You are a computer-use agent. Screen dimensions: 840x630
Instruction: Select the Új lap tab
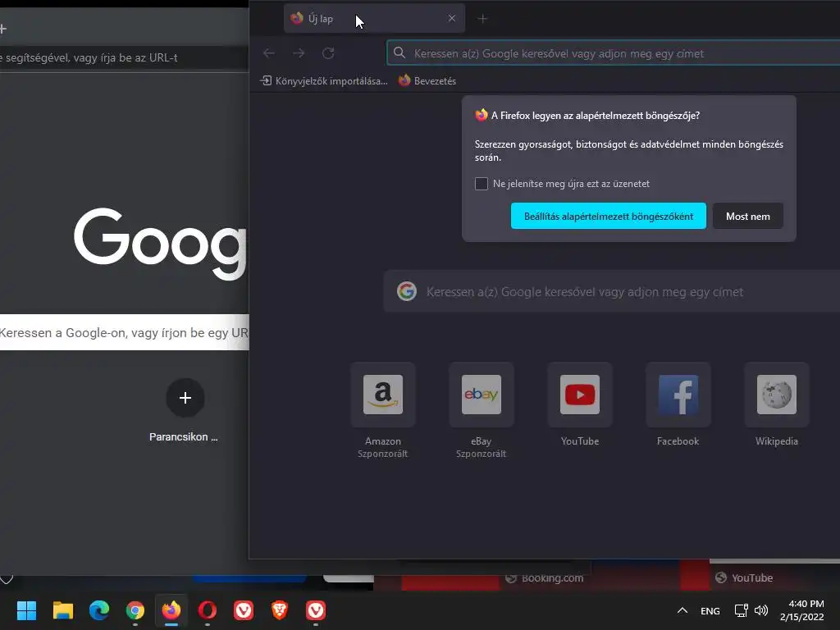click(374, 18)
